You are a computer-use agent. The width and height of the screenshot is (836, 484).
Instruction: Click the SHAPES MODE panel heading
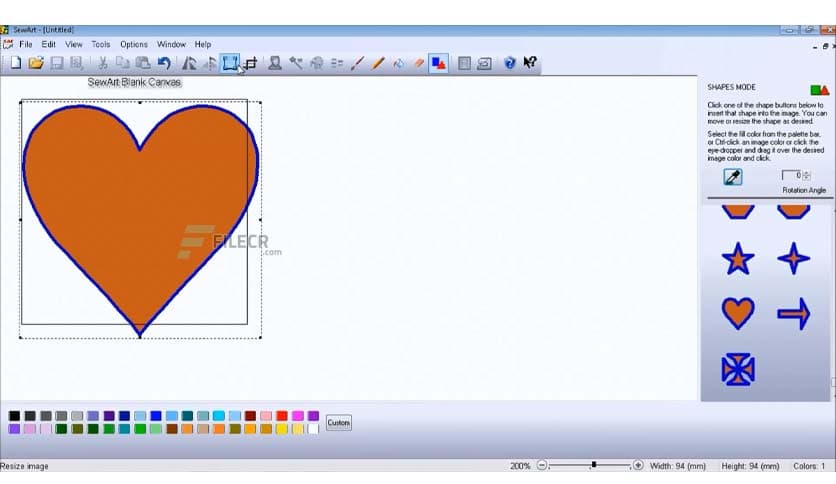[x=732, y=87]
